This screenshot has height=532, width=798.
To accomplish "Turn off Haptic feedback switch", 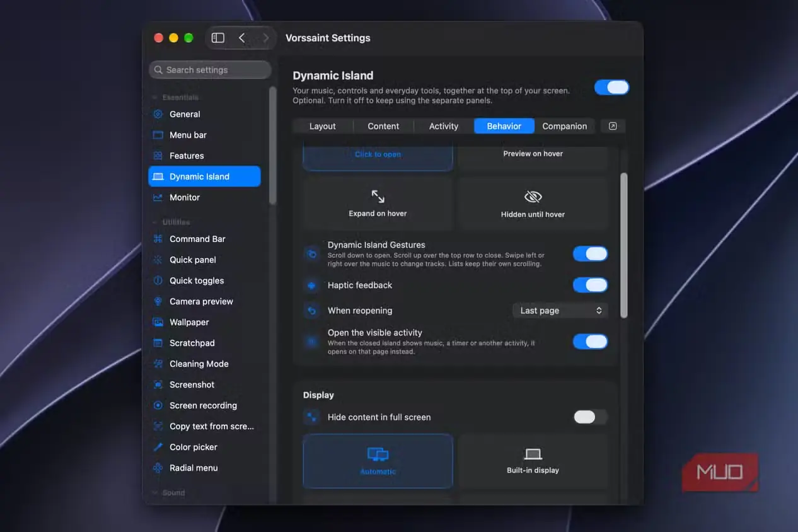I will pyautogui.click(x=590, y=285).
